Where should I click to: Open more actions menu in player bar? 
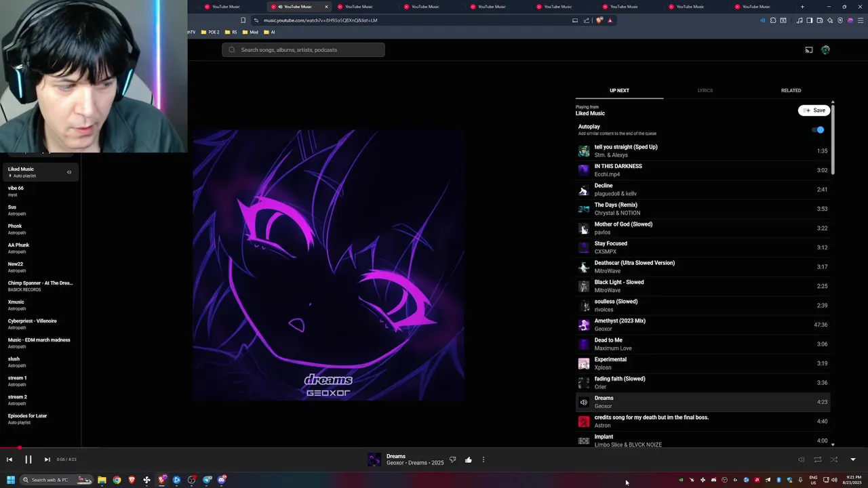484,460
